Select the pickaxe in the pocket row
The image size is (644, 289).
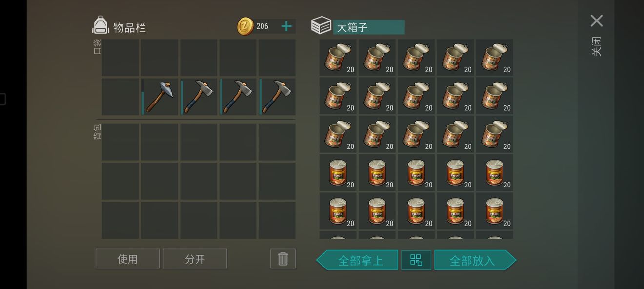[160, 97]
